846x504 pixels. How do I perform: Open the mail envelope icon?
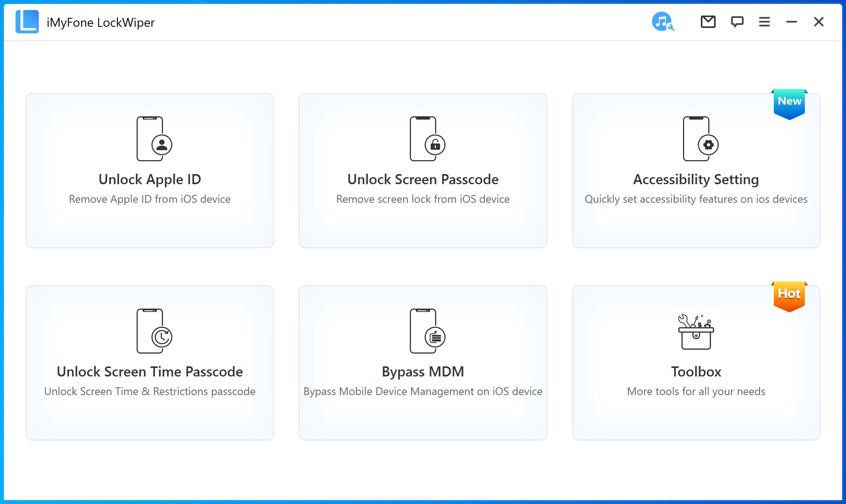tap(708, 22)
